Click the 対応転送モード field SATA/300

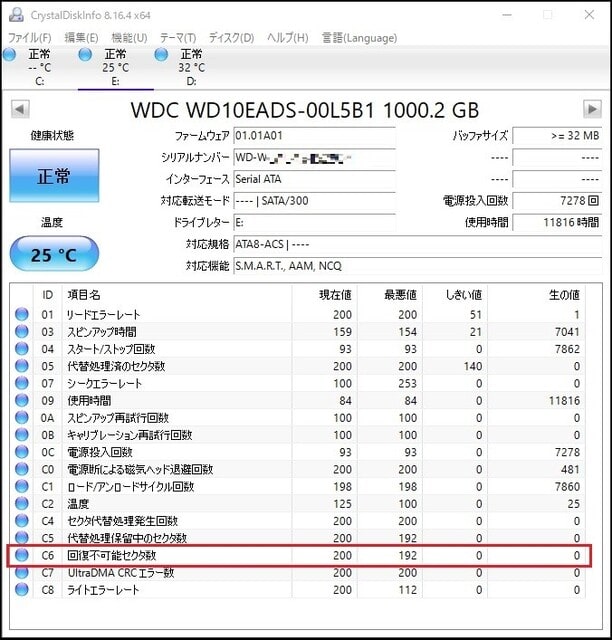(x=314, y=201)
